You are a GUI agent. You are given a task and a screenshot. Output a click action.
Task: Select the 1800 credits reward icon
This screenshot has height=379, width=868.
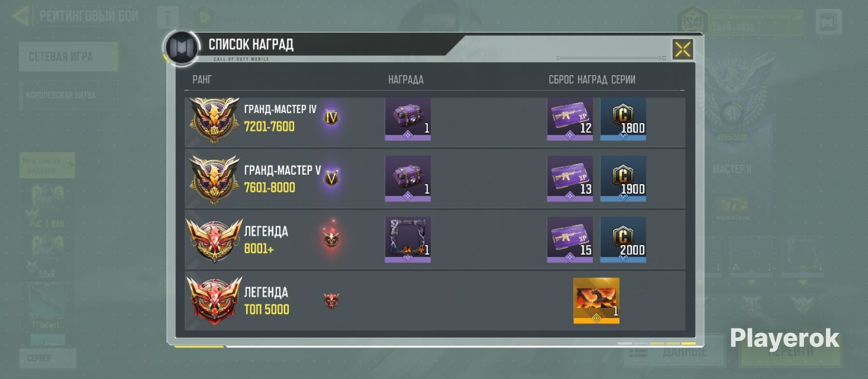[623, 119]
